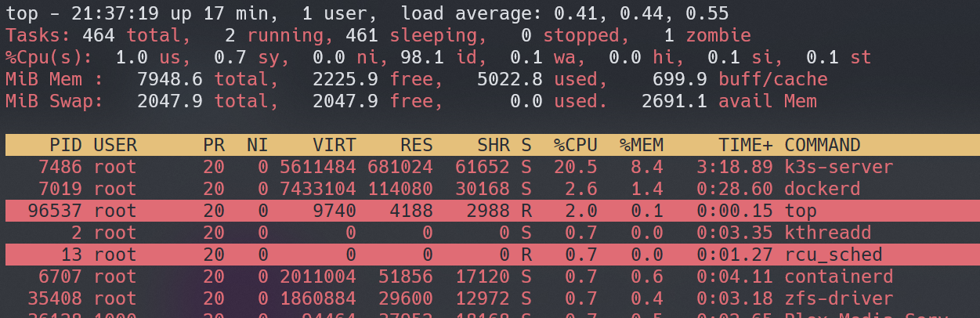Screen dimensions: 980x318
Task: Select the dockerd process name
Action: [x=822, y=189]
